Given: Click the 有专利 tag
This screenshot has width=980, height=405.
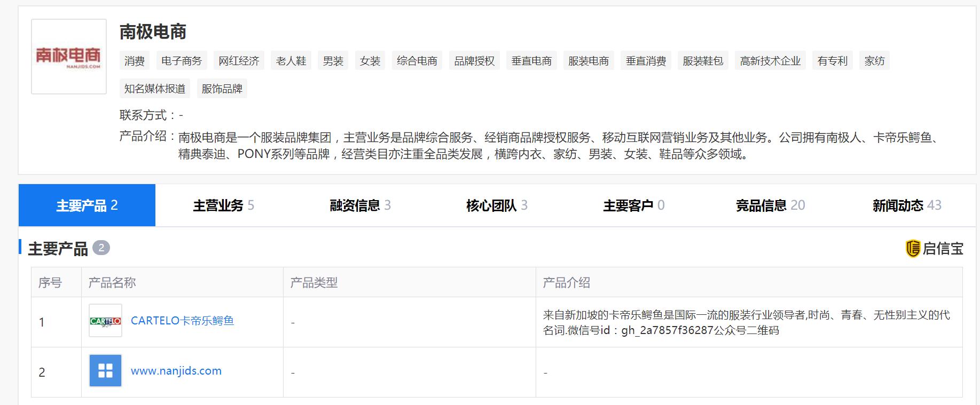Looking at the screenshot, I should point(833,61).
